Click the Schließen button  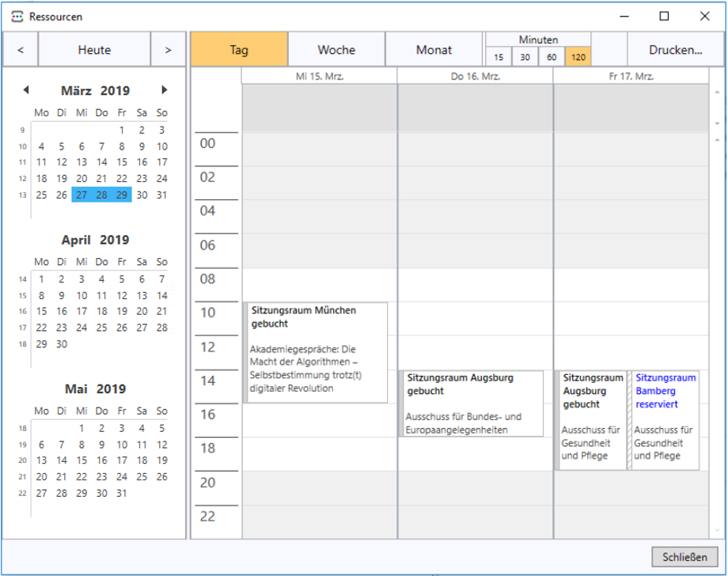coord(684,557)
